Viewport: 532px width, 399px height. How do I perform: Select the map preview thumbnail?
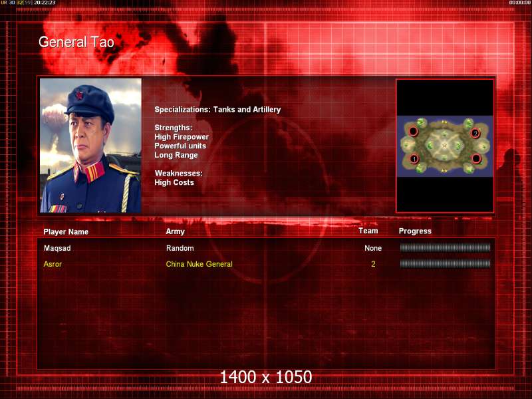click(x=445, y=146)
